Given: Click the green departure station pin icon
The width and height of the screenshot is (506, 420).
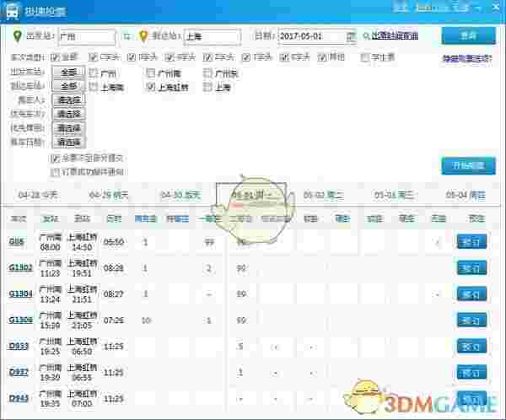Looking at the screenshot, I should pyautogui.click(x=18, y=35).
